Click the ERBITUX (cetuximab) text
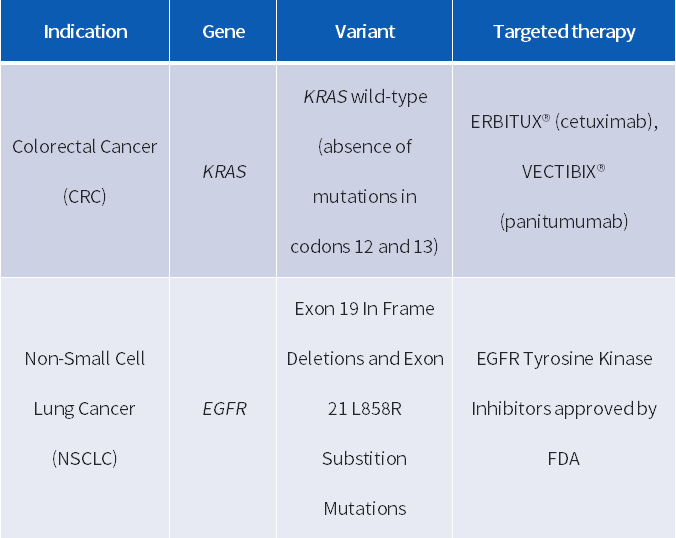Screen dimensions: 676x538 564,122
